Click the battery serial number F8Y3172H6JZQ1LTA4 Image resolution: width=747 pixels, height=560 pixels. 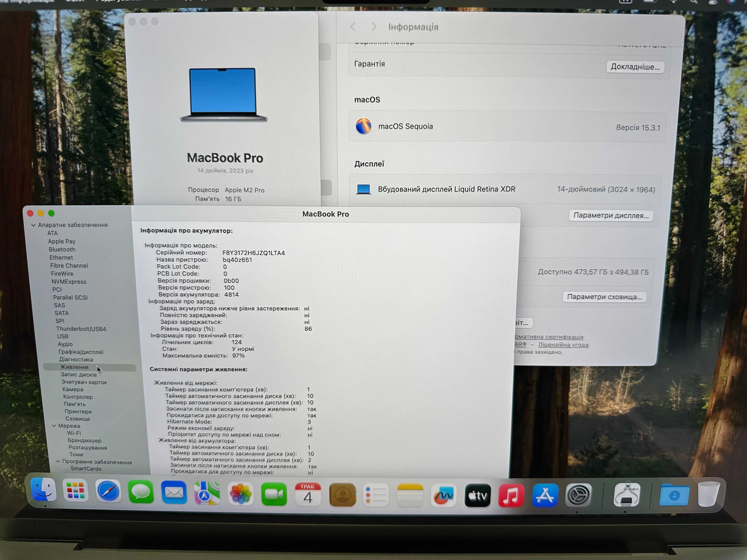254,253
